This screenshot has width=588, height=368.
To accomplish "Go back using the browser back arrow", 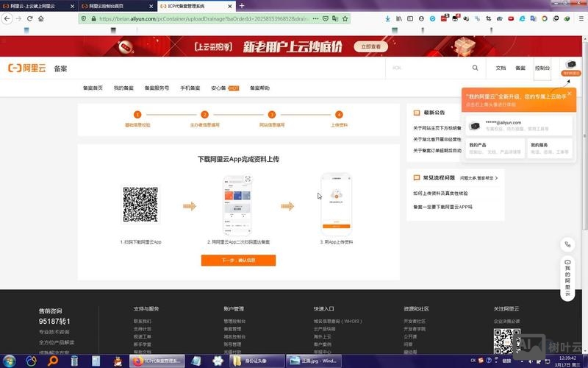I will point(7,18).
